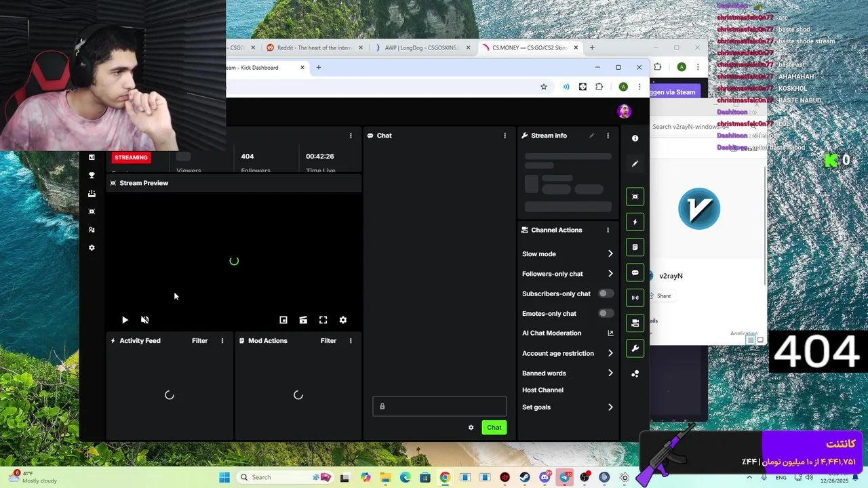Toggle Channel Actions panel in right rail
The height and width of the screenshot is (488, 868).
coord(635,323)
